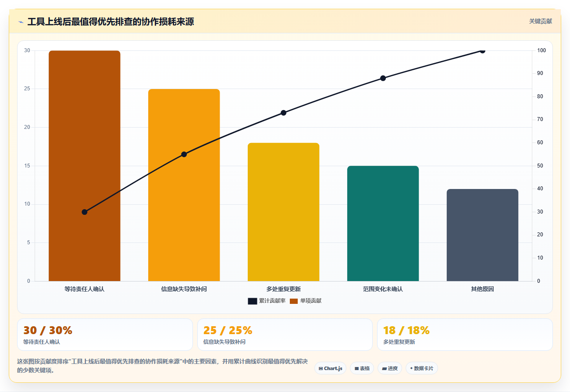The width and height of the screenshot is (570, 392).
Task: Click the 等待责任人确认 caption in first card
Action: [41, 342]
